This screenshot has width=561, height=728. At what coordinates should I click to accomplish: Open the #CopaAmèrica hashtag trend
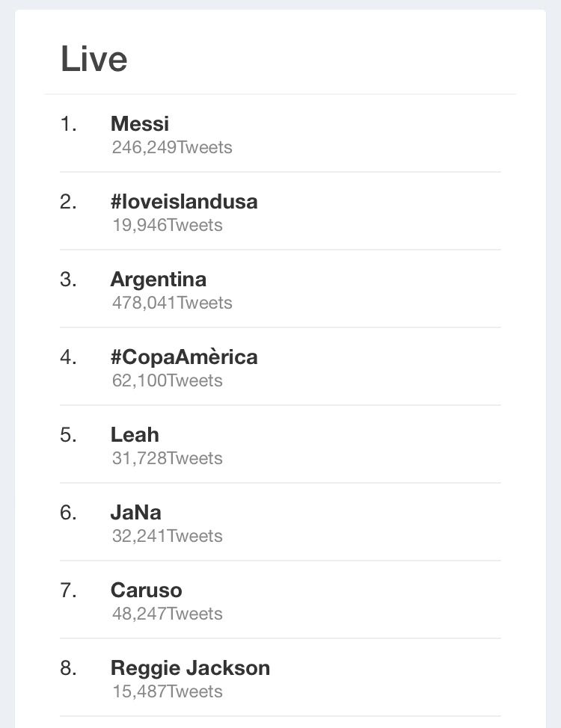(184, 357)
